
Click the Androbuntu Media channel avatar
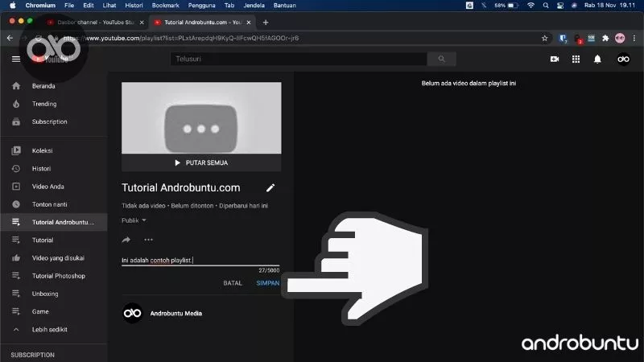coord(132,313)
